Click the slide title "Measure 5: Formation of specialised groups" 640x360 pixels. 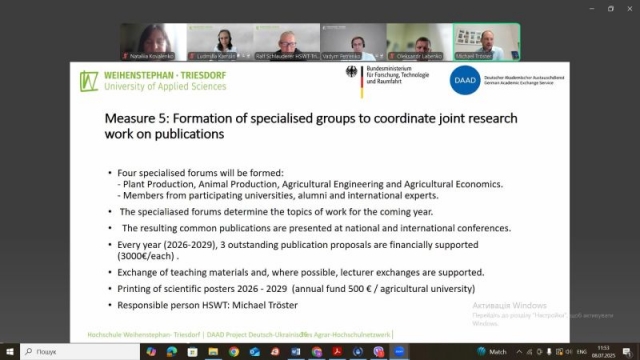tap(311, 126)
